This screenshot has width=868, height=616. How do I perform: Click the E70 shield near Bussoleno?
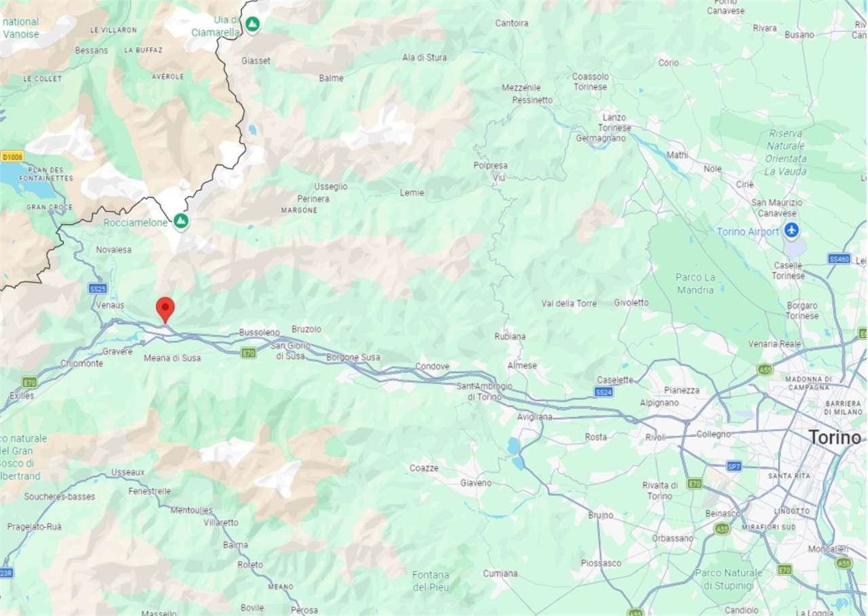[249, 353]
